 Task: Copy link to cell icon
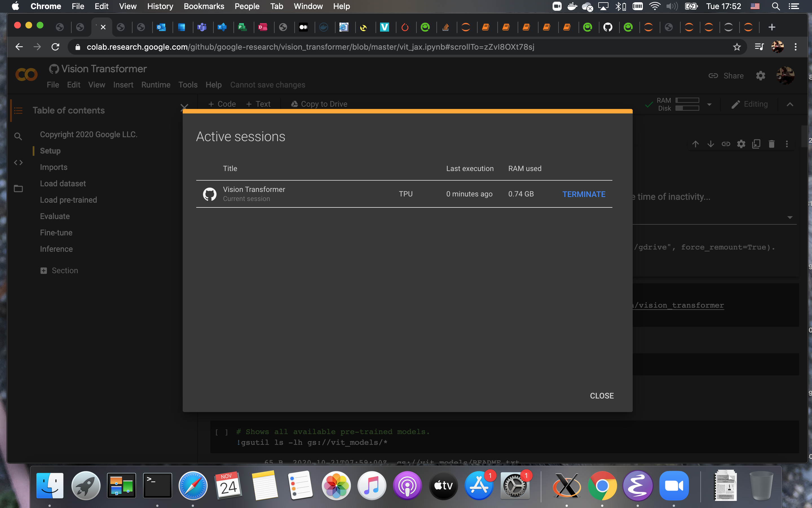coord(726,144)
